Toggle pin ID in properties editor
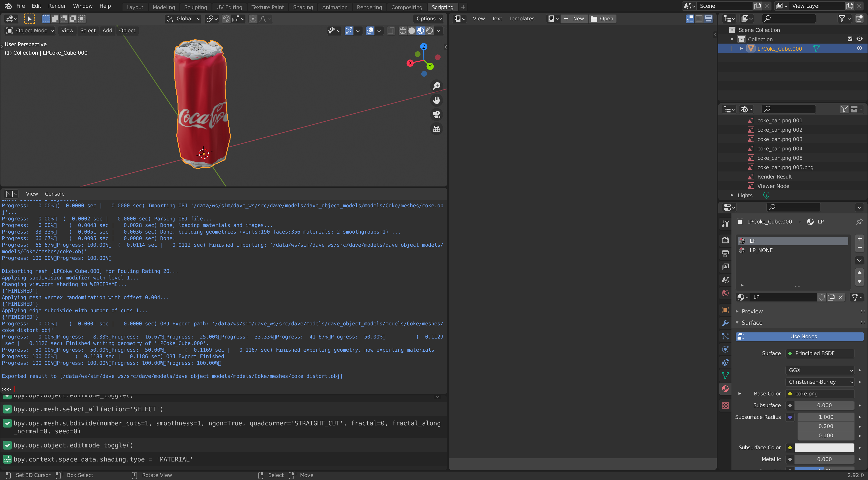 tap(859, 222)
